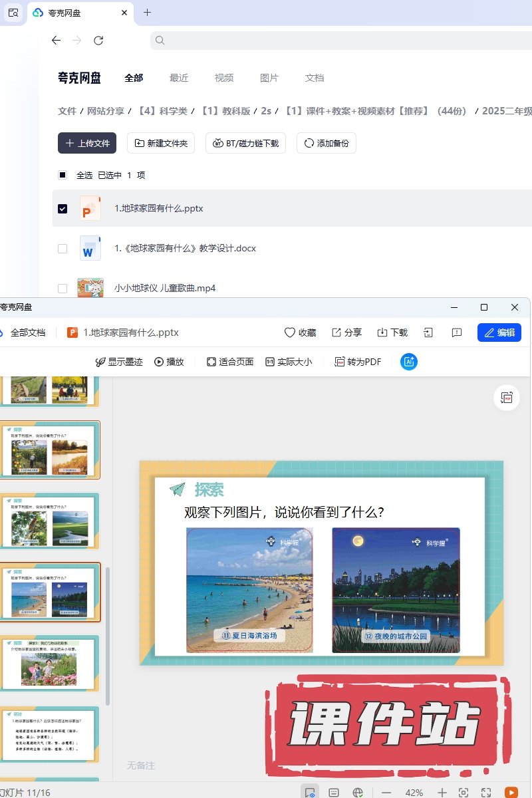Image resolution: width=532 pixels, height=798 pixels.
Task: Uncheck the 1.地球家园有什么.pptx checkbox
Action: click(63, 209)
